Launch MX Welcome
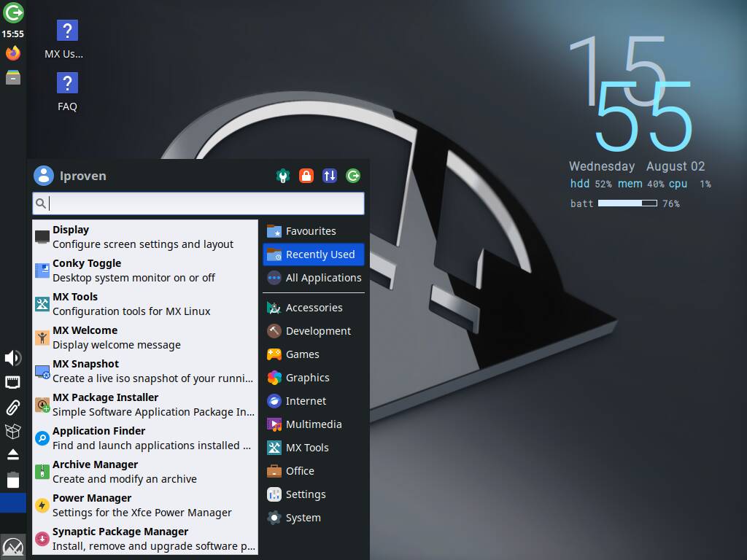 (x=145, y=337)
